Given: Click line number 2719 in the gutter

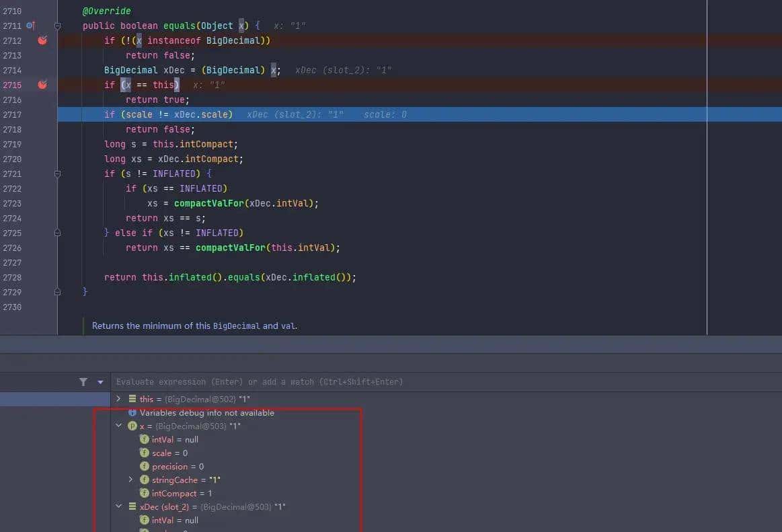Looking at the screenshot, I should (12, 144).
